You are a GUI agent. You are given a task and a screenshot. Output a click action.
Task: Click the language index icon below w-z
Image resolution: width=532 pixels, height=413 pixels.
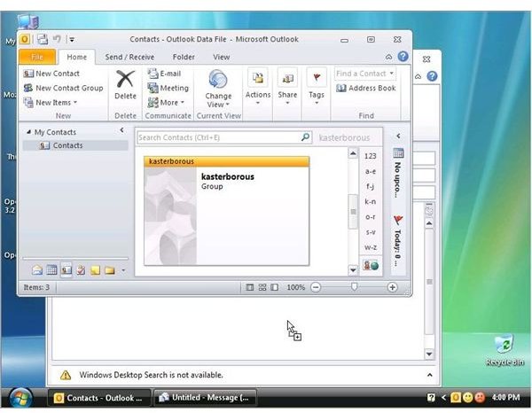click(x=371, y=265)
